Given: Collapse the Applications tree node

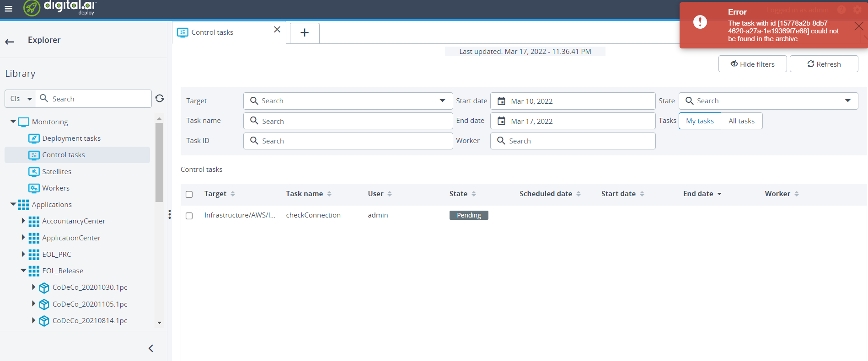Looking at the screenshot, I should click(13, 204).
